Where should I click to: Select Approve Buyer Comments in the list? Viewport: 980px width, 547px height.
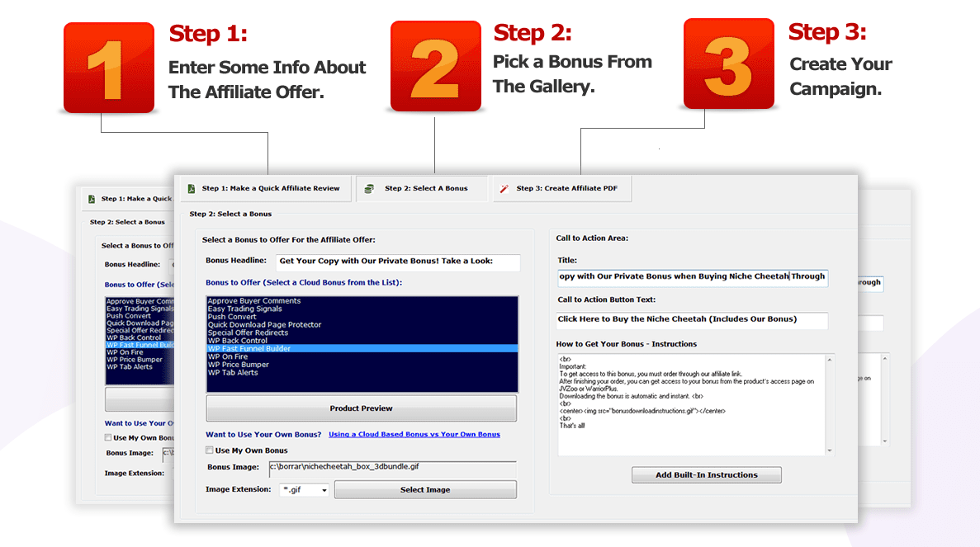coord(362,301)
